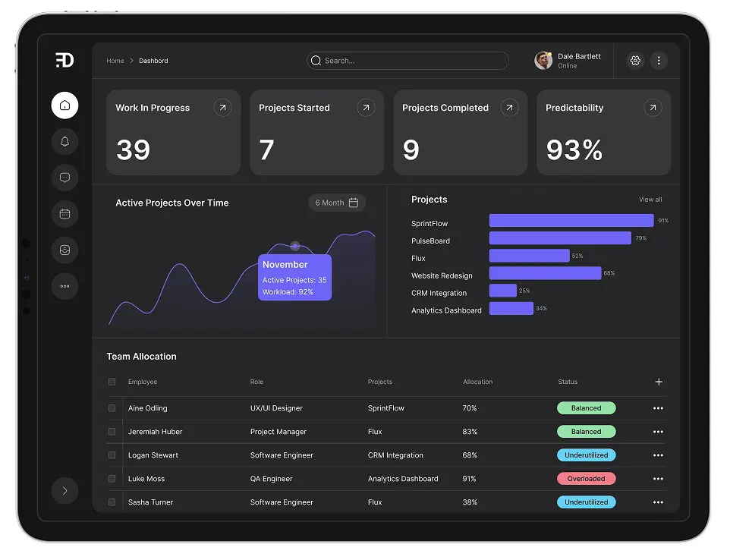
Task: Open the inbox tray icon in sidebar
Action: pos(65,250)
